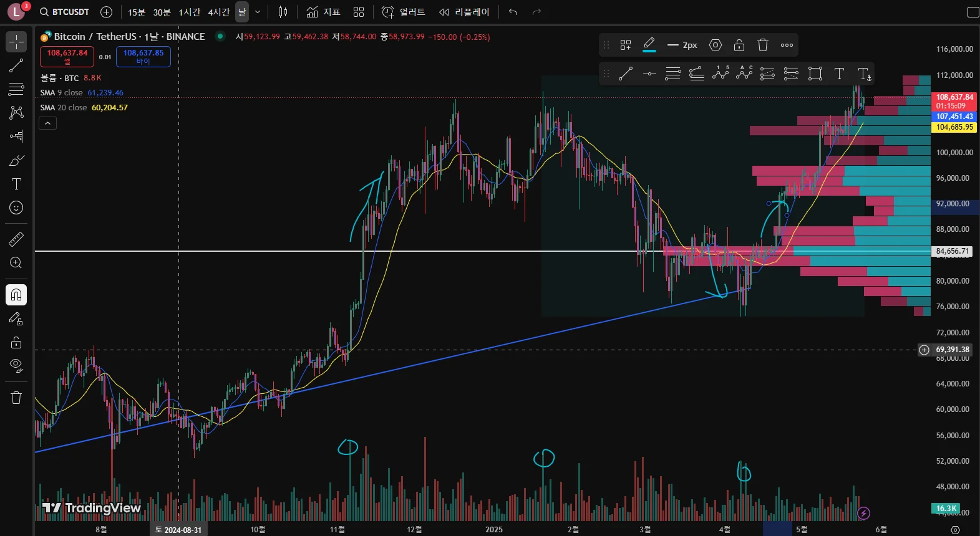Click the left sidebar remove objects trash icon
Screen dimensions: 980x536
[16, 398]
